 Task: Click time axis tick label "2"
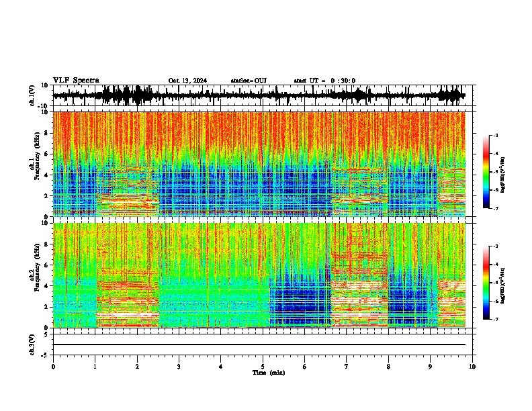click(x=137, y=367)
